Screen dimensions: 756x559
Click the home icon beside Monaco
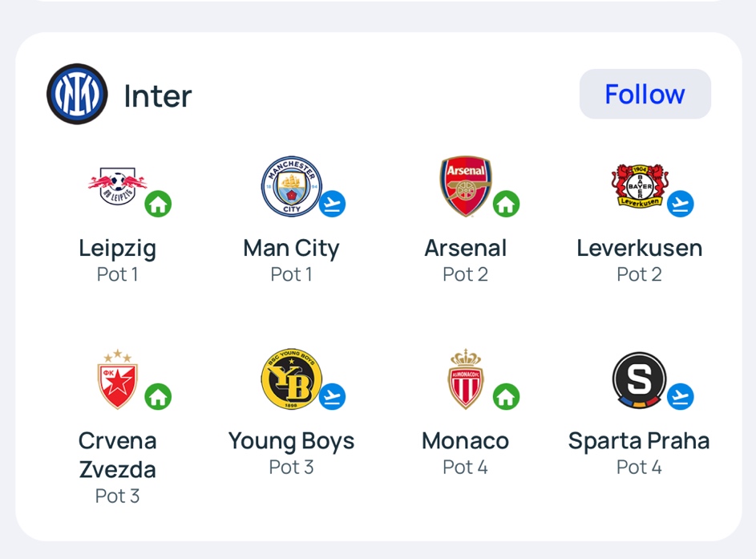point(506,396)
